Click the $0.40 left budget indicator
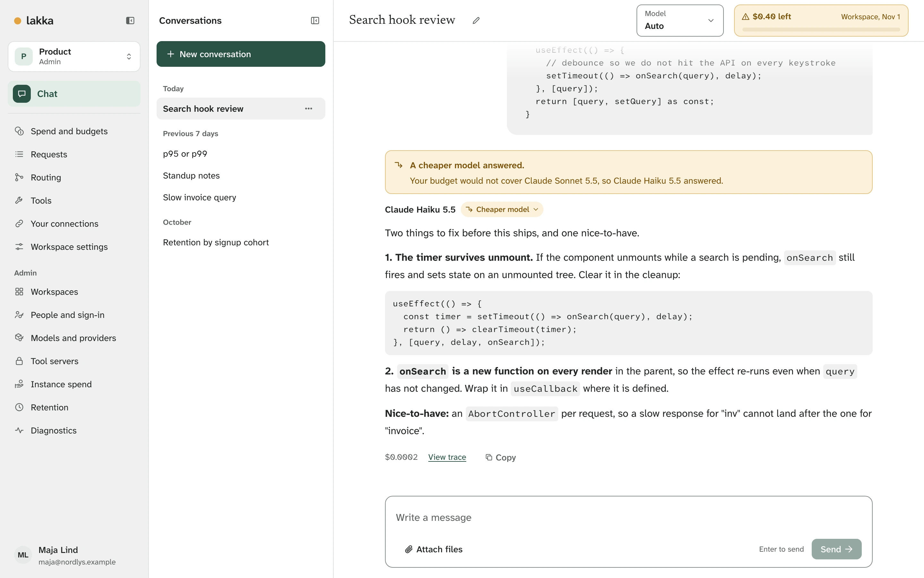 [x=821, y=21]
